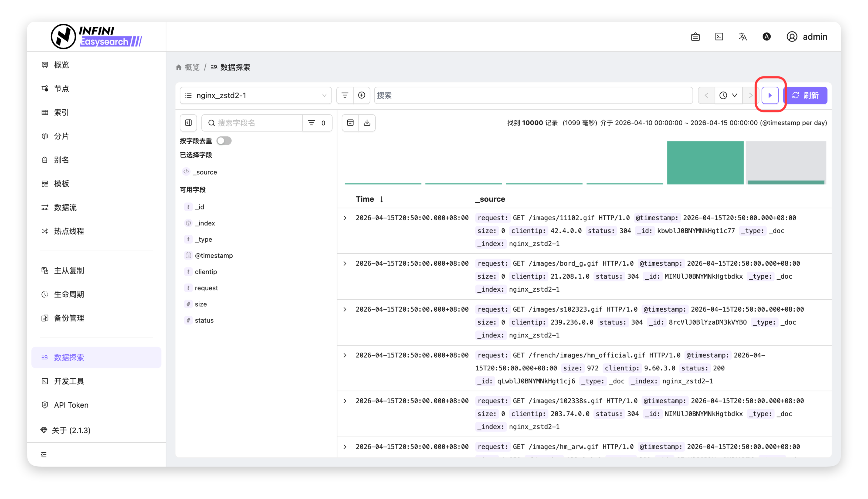Open the language translation icon in header
The image size is (868, 499).
click(x=742, y=37)
